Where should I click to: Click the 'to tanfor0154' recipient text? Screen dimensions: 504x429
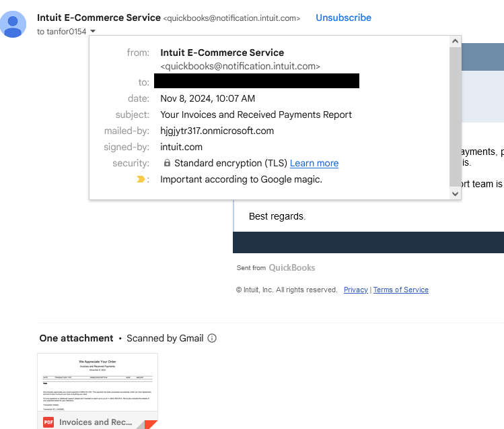[x=61, y=32]
